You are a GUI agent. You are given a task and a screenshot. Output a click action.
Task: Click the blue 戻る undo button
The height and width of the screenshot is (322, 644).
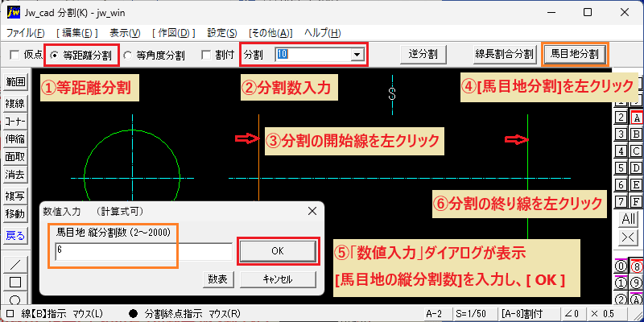coord(15,236)
